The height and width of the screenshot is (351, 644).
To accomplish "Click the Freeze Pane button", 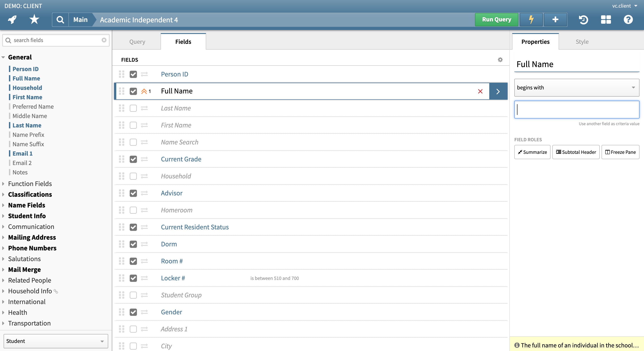I will point(620,152).
